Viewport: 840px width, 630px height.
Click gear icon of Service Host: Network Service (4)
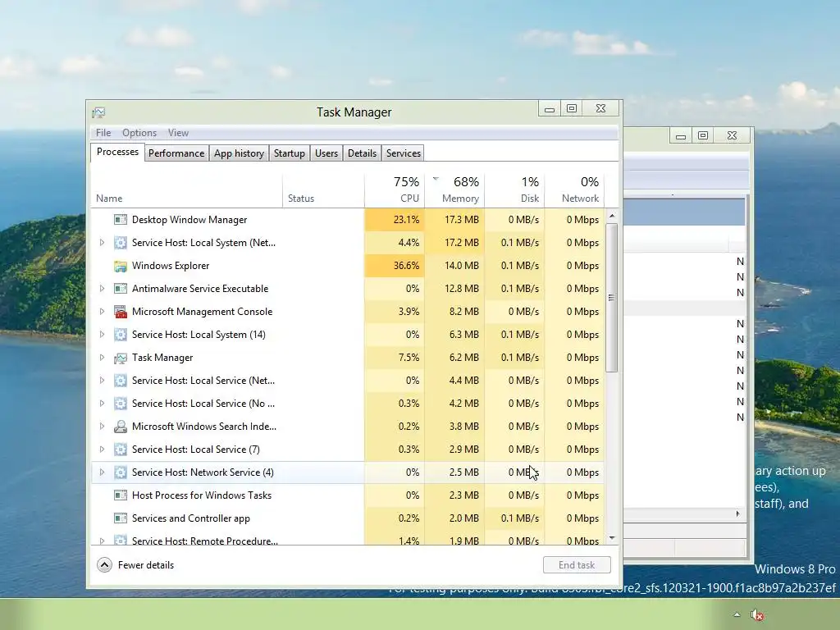121,472
